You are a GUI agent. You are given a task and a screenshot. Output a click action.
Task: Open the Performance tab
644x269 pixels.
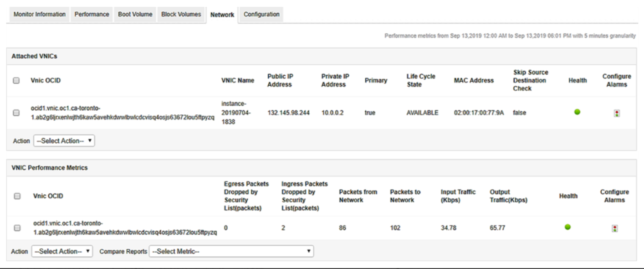click(x=92, y=14)
